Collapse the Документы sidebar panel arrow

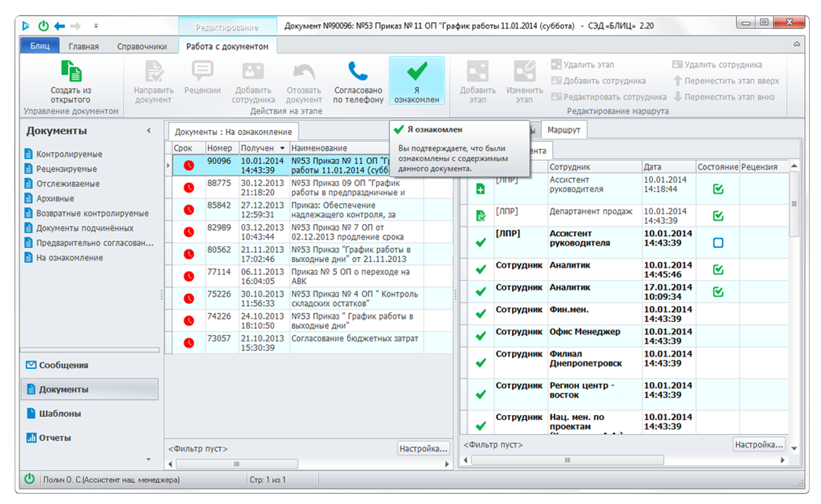coord(149,130)
